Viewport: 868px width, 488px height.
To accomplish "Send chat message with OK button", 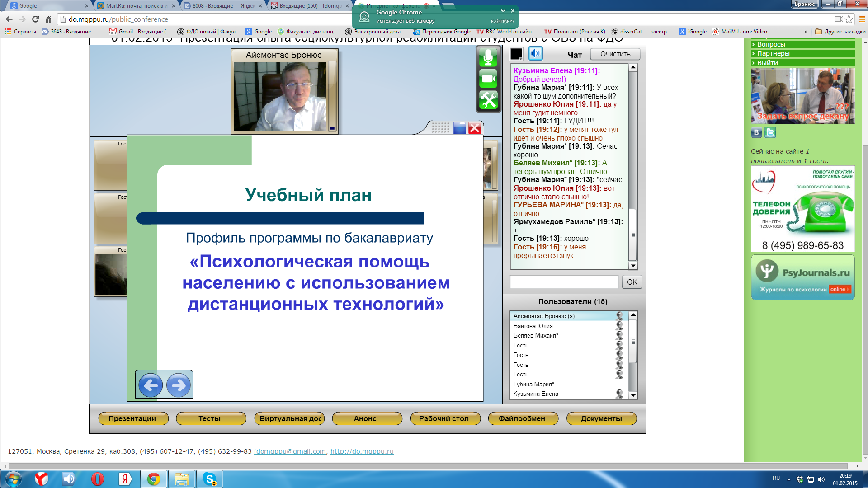I will click(632, 282).
